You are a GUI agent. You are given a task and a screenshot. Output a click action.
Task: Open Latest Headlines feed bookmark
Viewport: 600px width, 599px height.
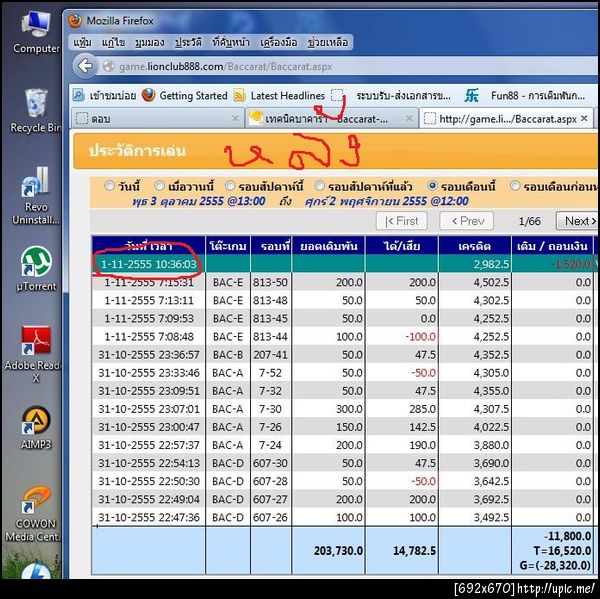(x=279, y=95)
